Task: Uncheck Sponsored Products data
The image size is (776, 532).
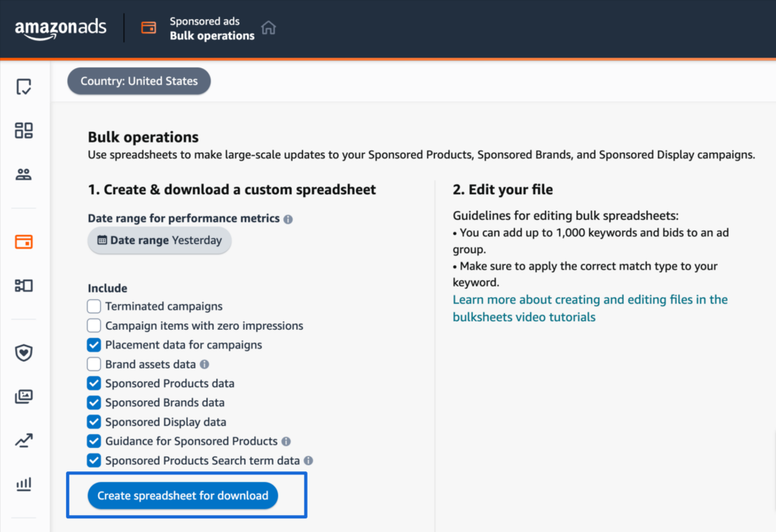Action: coord(94,383)
